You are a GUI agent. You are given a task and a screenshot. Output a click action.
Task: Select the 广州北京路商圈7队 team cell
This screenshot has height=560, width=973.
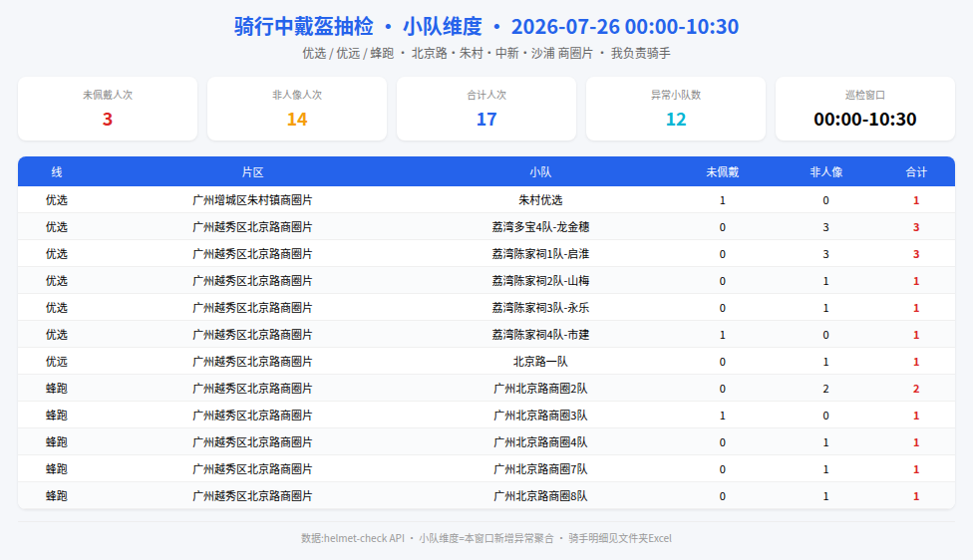tap(540, 469)
